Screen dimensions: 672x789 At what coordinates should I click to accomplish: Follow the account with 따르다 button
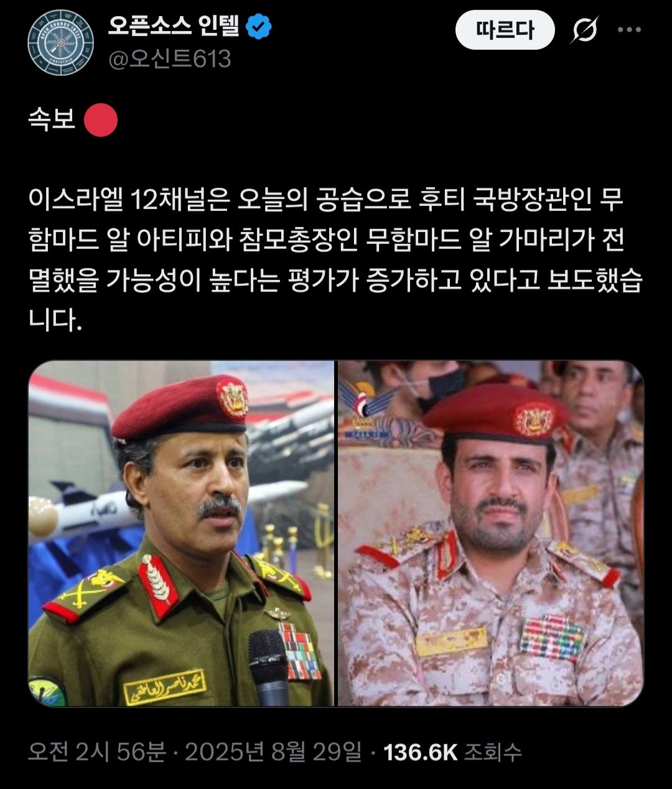tap(505, 29)
